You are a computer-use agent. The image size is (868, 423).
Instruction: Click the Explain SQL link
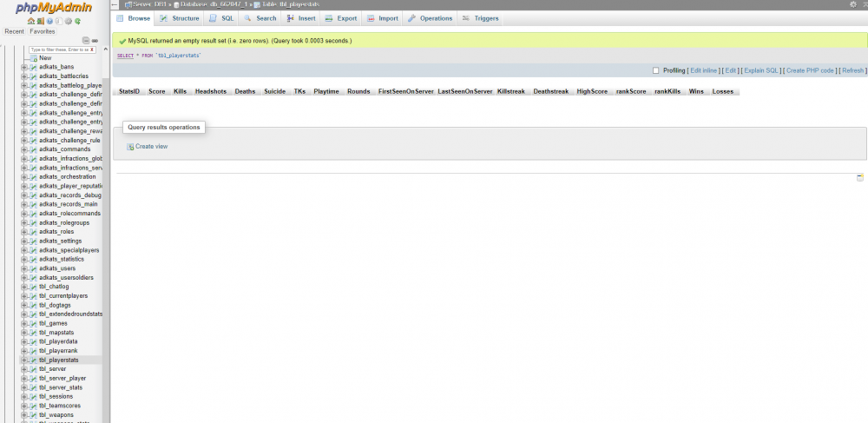762,70
